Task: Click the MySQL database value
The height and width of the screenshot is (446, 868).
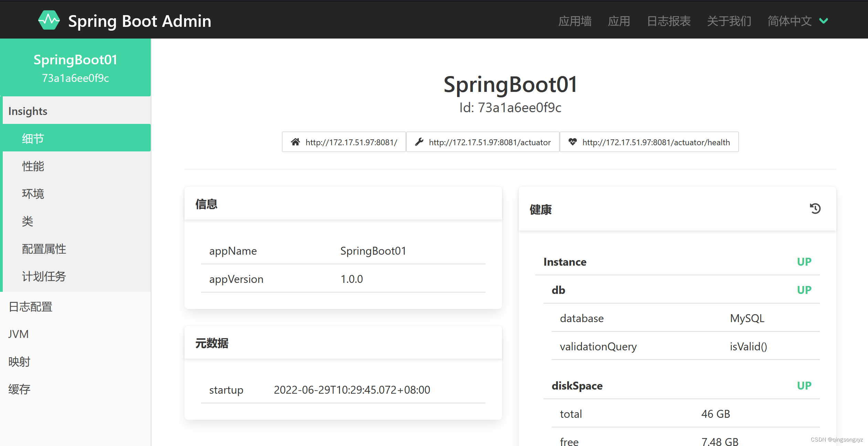Action: coord(747,318)
